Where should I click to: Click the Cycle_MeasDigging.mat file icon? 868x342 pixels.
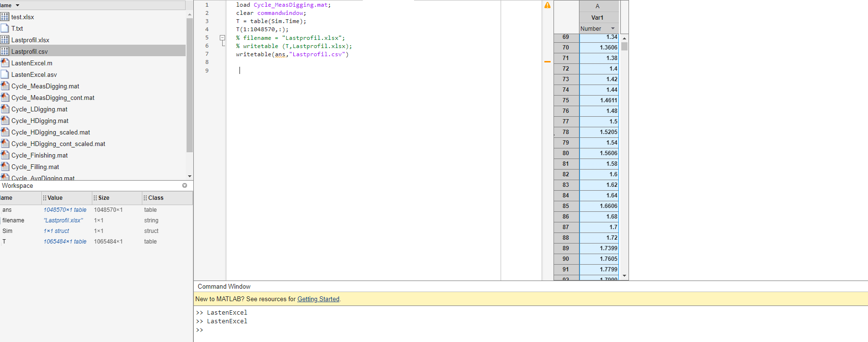click(5, 86)
